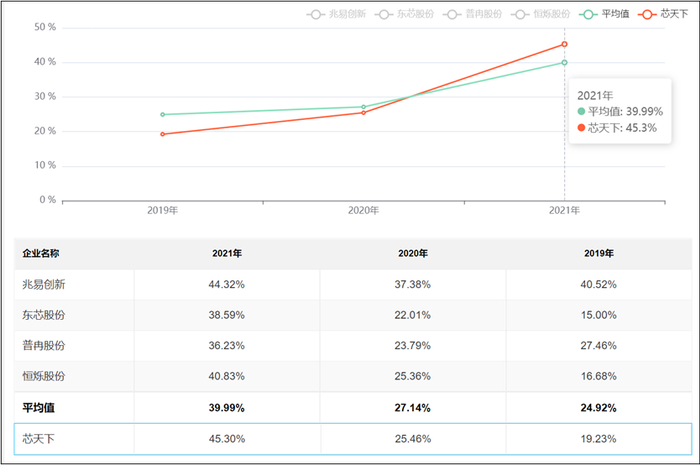Image resolution: width=700 pixels, height=465 pixels.
Task: Hide the 芯天下 legend series
Action: pos(663,14)
